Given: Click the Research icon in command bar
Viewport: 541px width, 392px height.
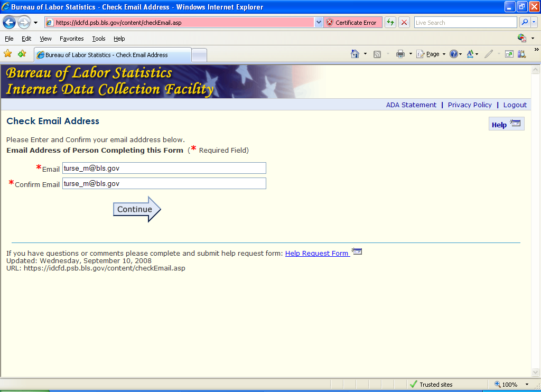Looking at the screenshot, I should (x=522, y=54).
